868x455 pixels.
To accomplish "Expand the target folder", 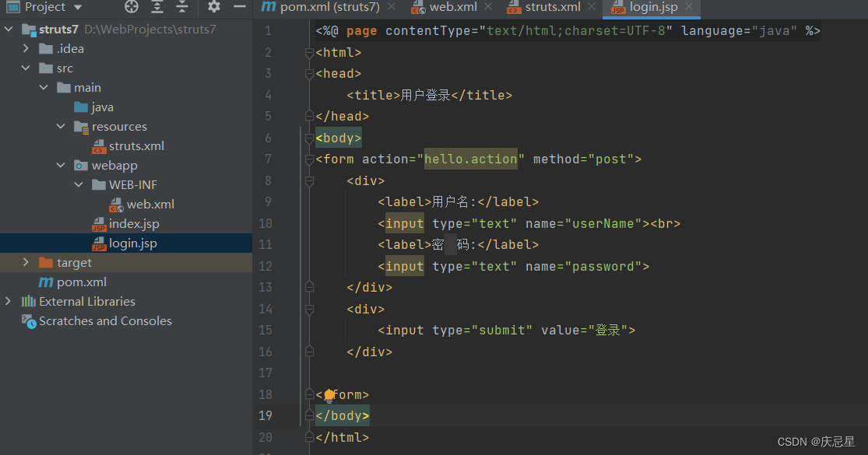I will click(26, 262).
